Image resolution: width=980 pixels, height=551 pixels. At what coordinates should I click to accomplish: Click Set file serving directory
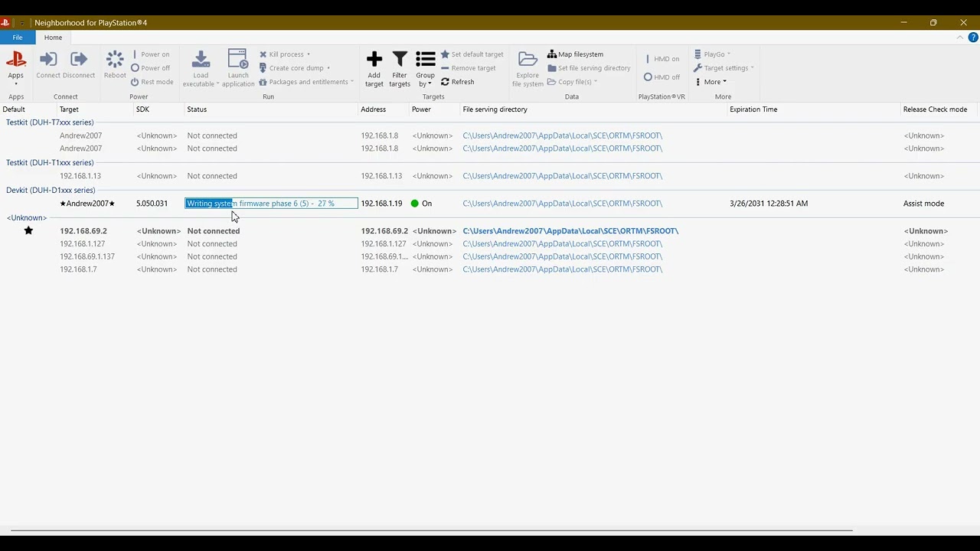pyautogui.click(x=589, y=68)
